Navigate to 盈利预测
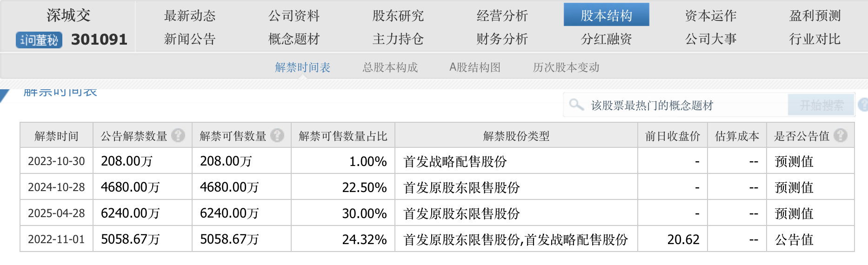Screen dimensions: 868x265 (x=815, y=16)
